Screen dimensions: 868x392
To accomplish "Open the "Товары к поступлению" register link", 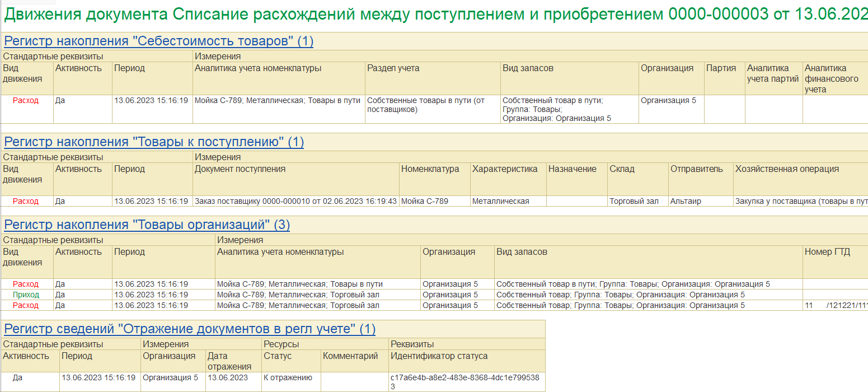I will pos(154,142).
